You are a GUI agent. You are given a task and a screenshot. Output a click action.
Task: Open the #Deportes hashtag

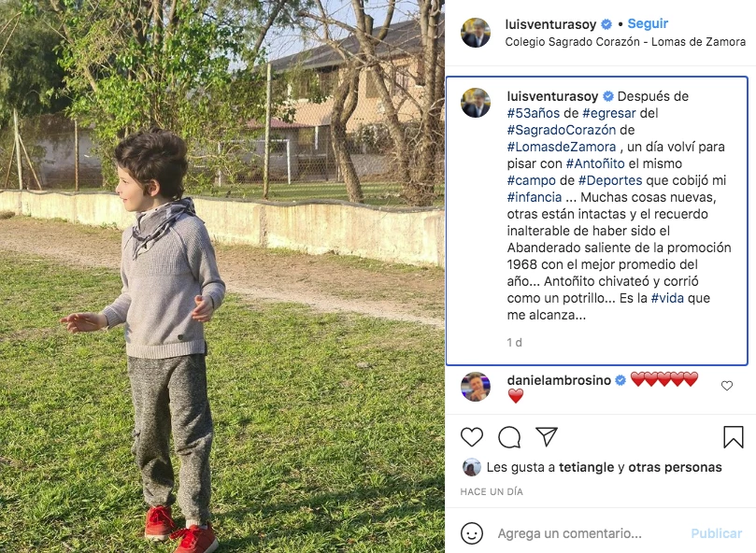click(x=610, y=180)
